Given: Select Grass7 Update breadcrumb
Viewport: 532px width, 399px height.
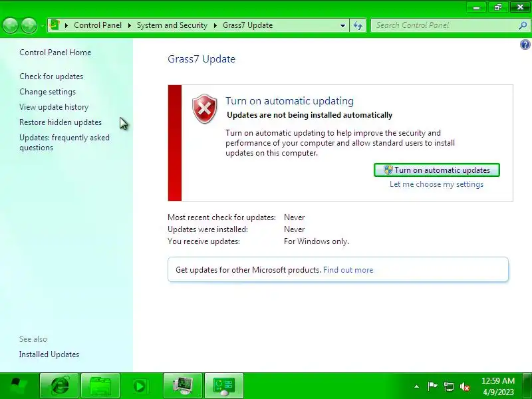Looking at the screenshot, I should [x=247, y=25].
